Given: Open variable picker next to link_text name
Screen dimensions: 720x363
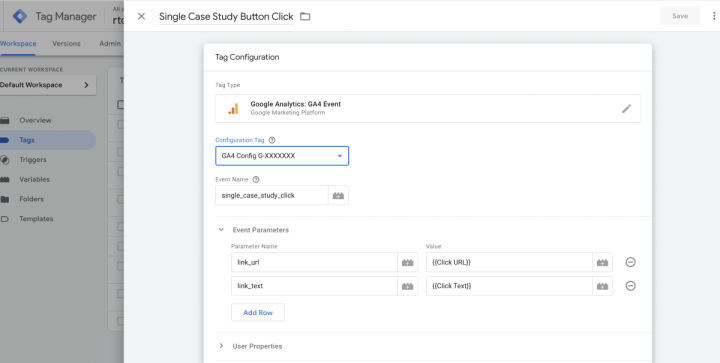Looking at the screenshot, I should tap(407, 286).
